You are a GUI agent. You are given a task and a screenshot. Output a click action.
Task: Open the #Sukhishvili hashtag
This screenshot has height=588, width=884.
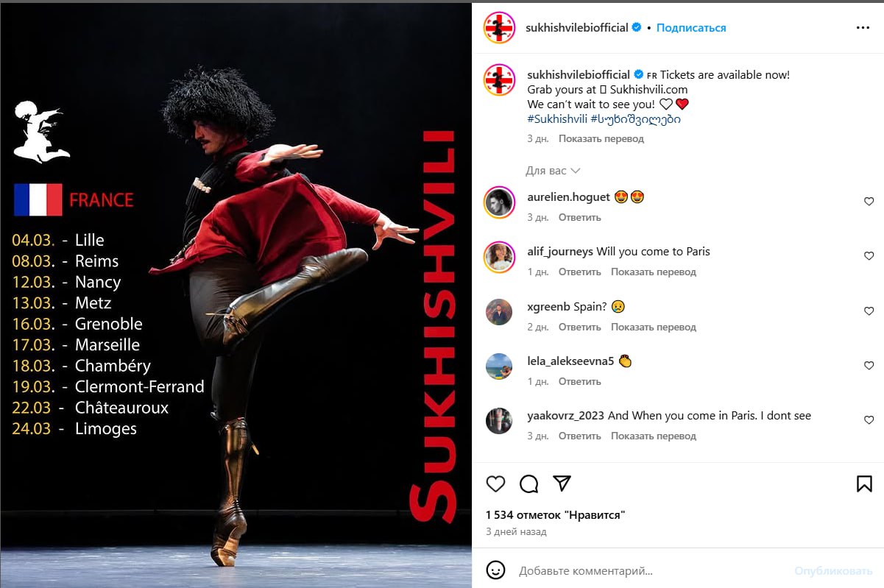(557, 118)
